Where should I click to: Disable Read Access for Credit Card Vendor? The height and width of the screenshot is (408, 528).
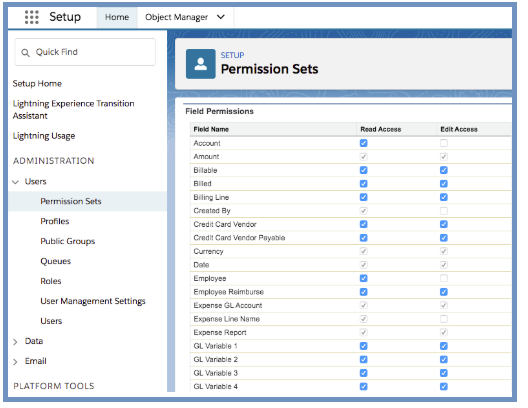tap(363, 224)
